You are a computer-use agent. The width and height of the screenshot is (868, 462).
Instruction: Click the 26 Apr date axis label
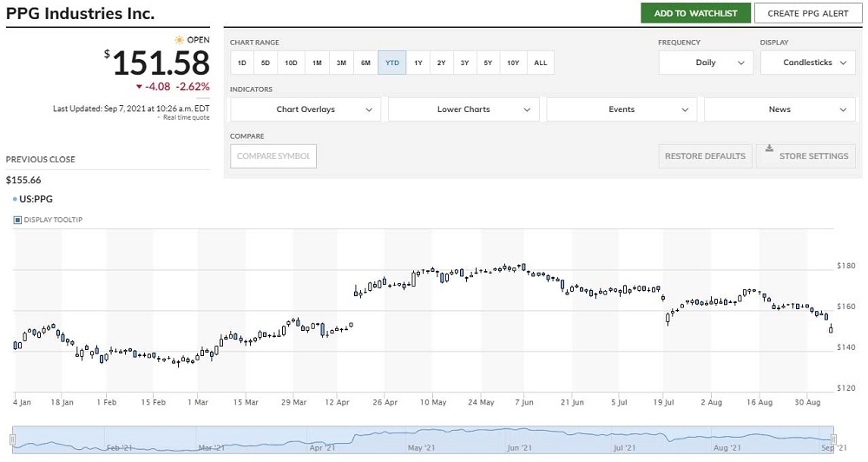[385, 402]
